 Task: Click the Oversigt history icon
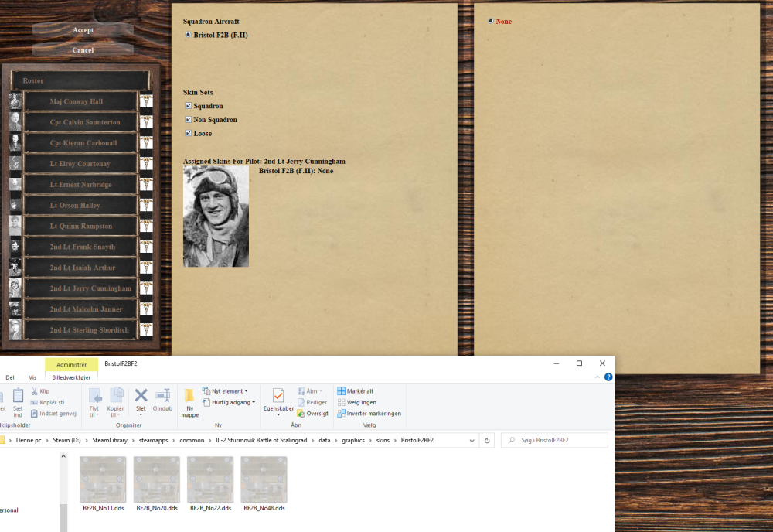[x=301, y=414]
